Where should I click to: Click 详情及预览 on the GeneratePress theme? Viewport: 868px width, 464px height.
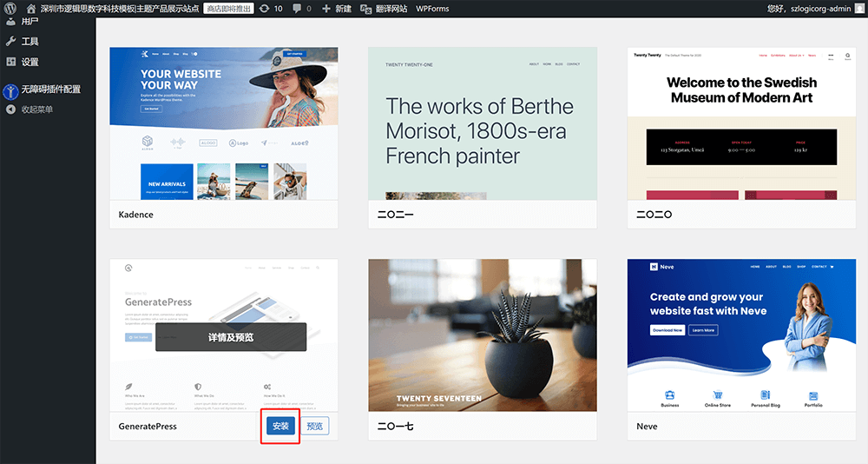pyautogui.click(x=231, y=337)
